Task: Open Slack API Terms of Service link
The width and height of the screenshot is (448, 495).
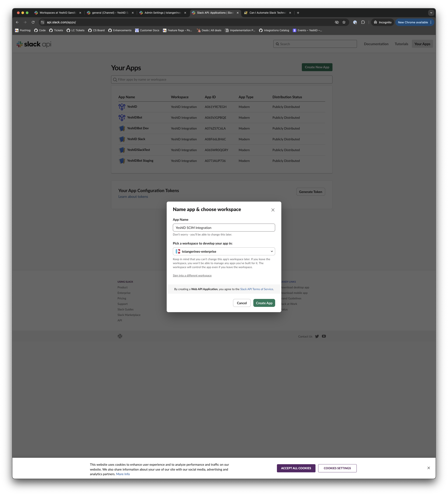Action: click(x=257, y=289)
